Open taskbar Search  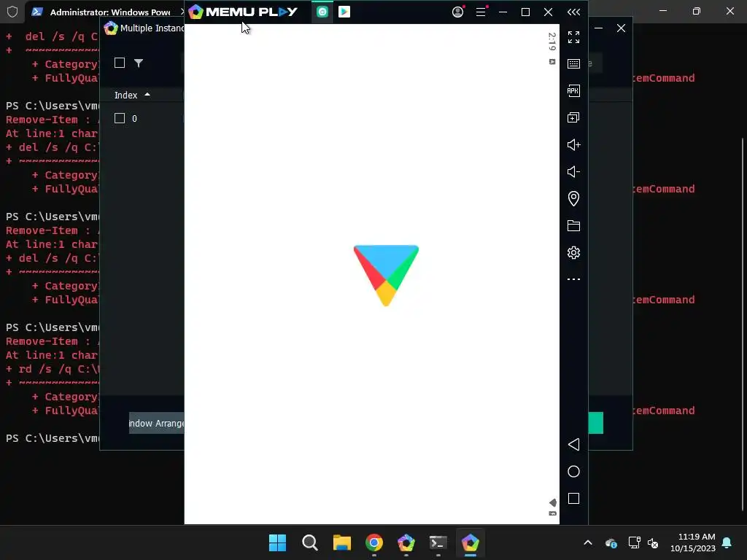point(309,542)
